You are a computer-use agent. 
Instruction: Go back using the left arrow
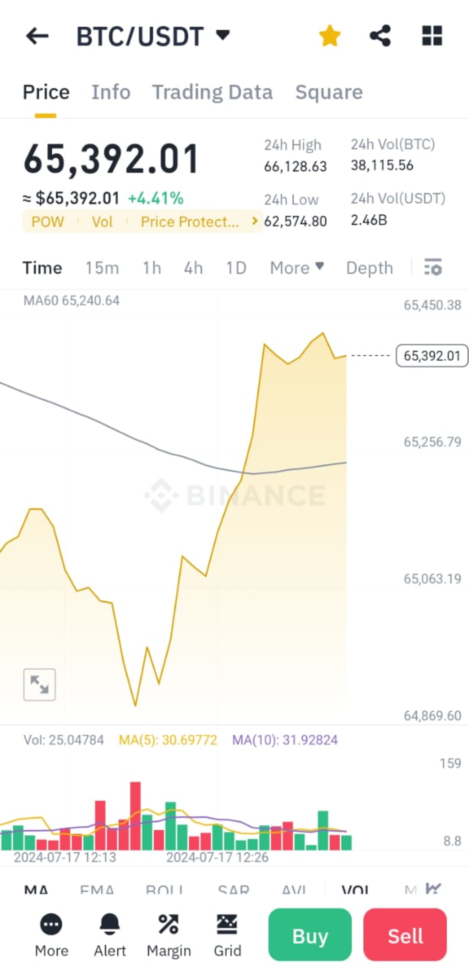click(x=37, y=36)
